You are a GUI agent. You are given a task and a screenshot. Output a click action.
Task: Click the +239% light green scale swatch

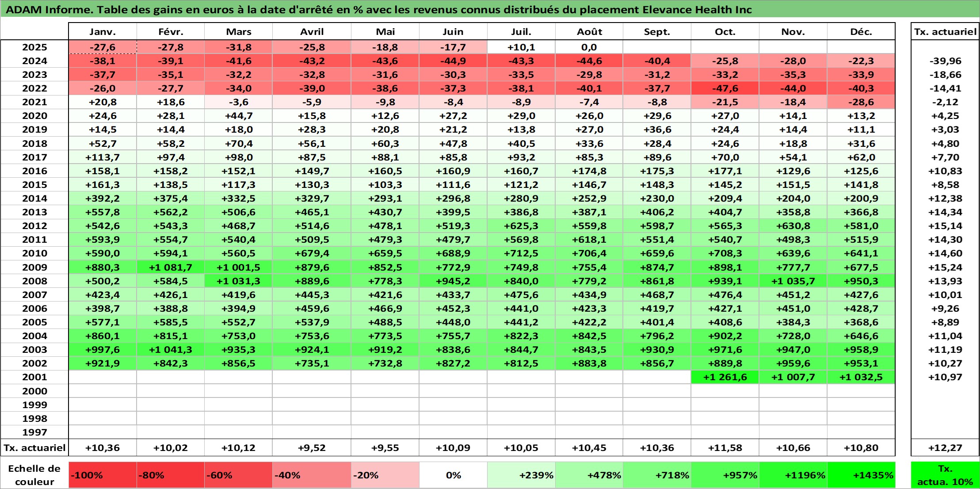point(521,475)
